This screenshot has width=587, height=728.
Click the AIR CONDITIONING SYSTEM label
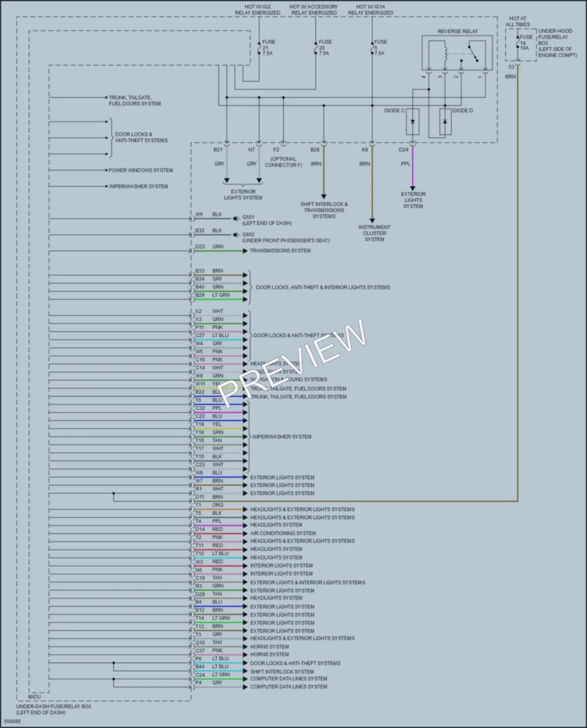(283, 533)
